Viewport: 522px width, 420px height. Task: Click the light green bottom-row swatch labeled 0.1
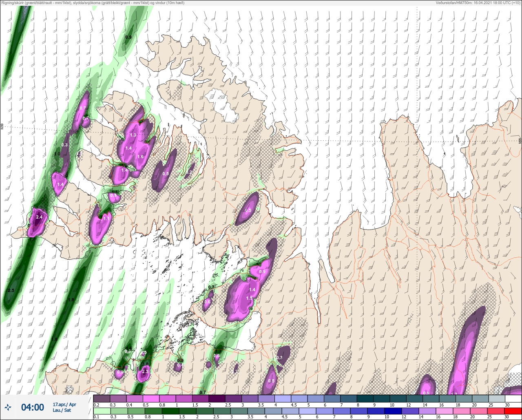[102, 411]
